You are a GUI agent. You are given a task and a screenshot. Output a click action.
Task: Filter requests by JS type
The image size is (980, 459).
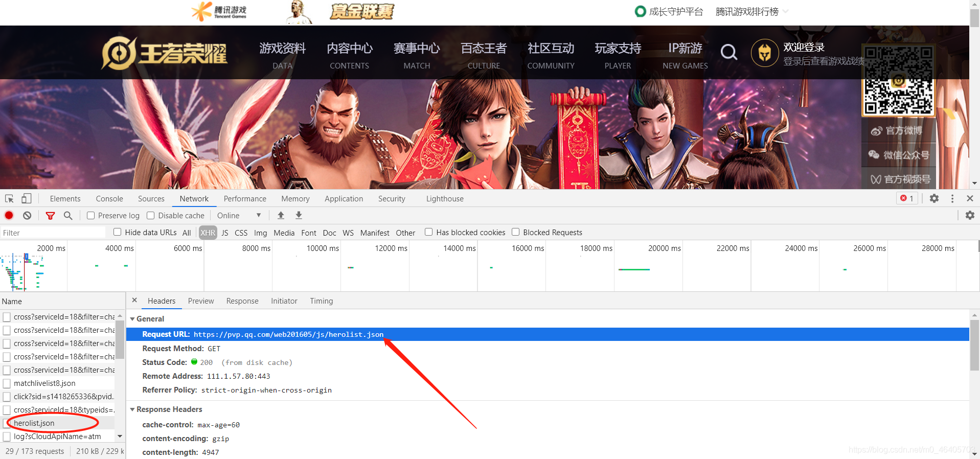[x=225, y=233]
